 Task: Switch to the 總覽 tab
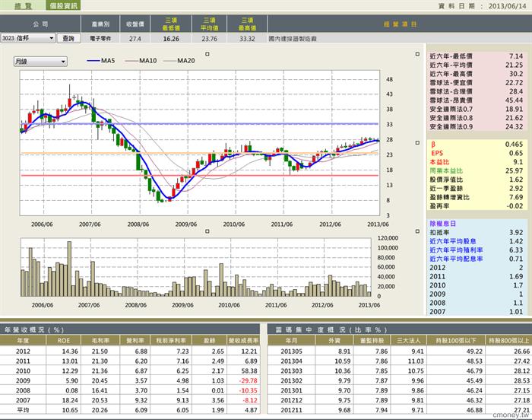pos(23,5)
